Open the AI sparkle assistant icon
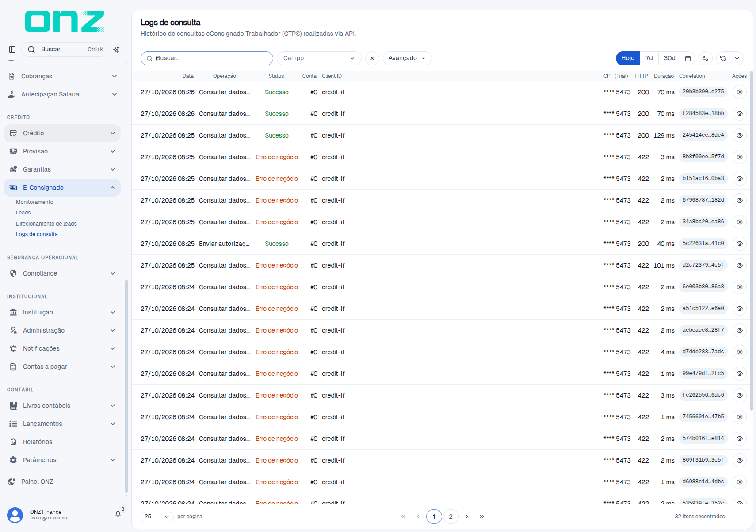The image size is (756, 532). click(116, 50)
